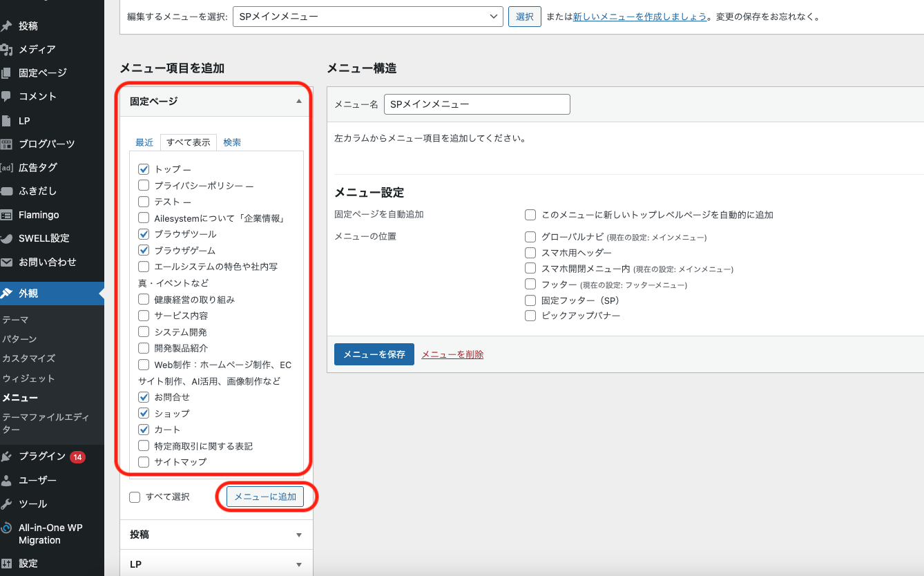Check the スマホ開閉メニュー内 location checkbox
The width and height of the screenshot is (924, 576).
[x=530, y=268]
